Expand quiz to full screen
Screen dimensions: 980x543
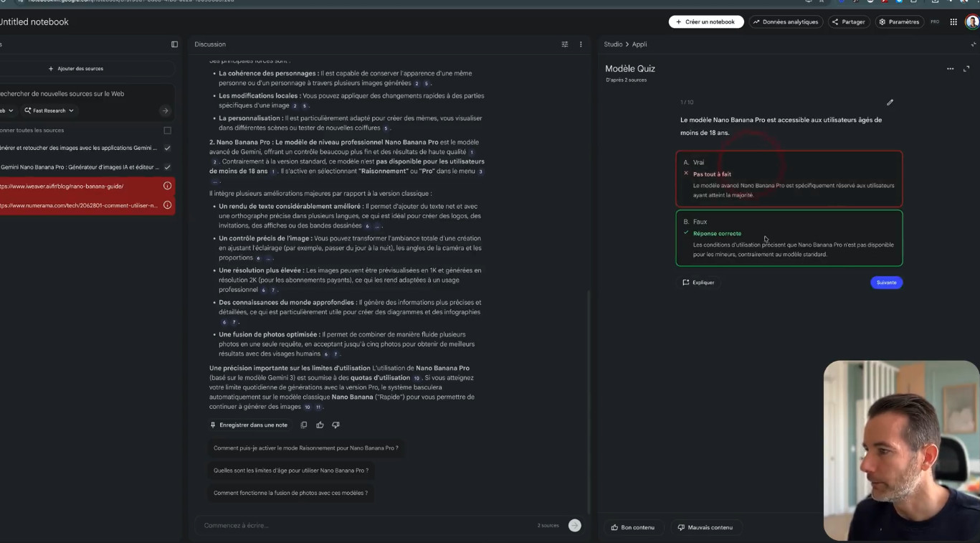pyautogui.click(x=966, y=69)
